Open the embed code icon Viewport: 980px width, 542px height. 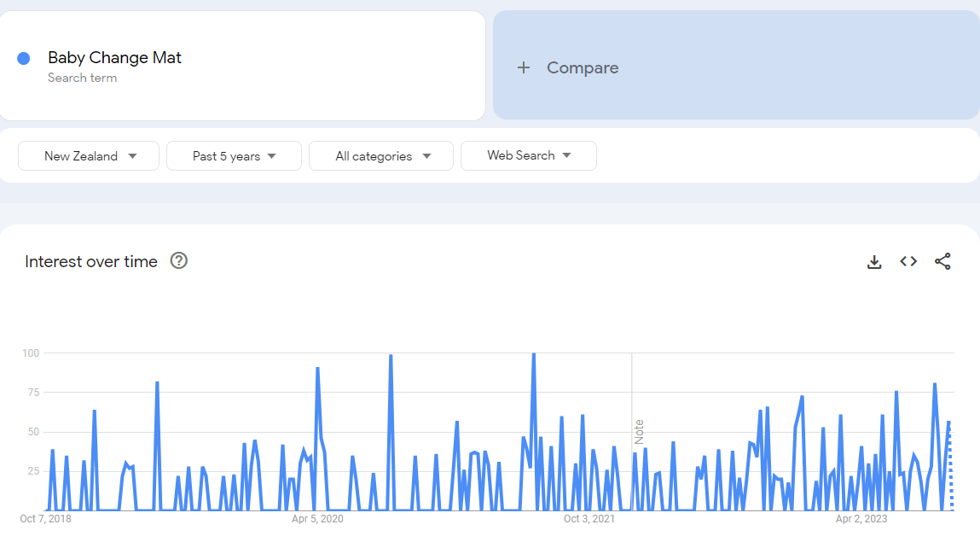pyautogui.click(x=908, y=261)
